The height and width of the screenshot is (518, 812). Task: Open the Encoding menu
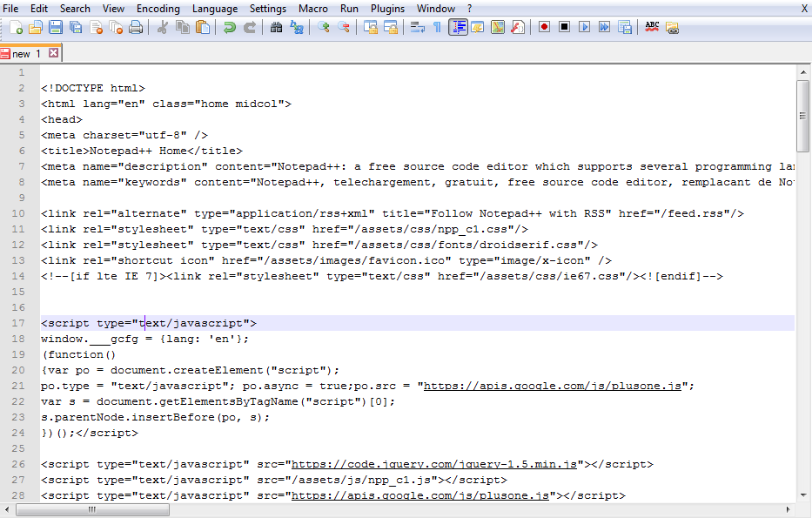[x=158, y=8]
